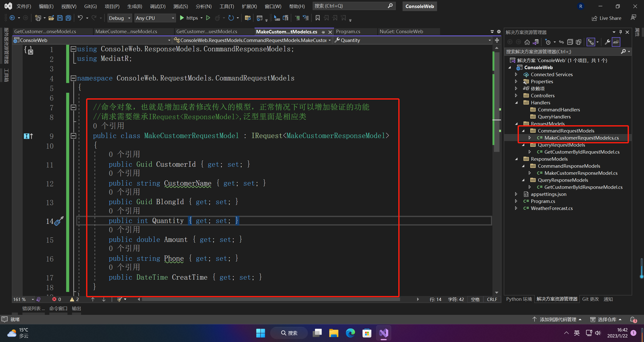
Task: Open GetCustomerByIdRequestModel.cs file
Action: tap(580, 152)
